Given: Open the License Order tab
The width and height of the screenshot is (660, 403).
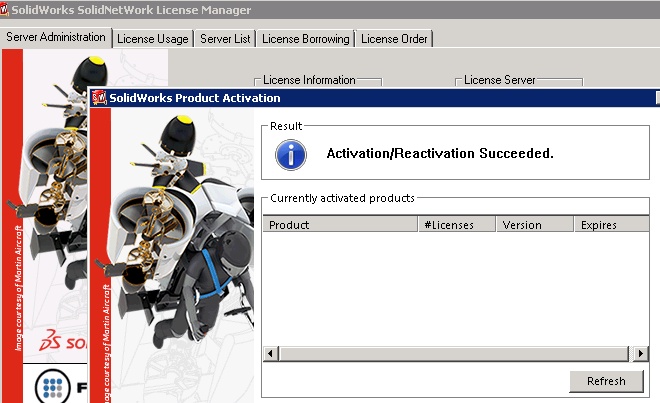Looking at the screenshot, I should [394, 39].
